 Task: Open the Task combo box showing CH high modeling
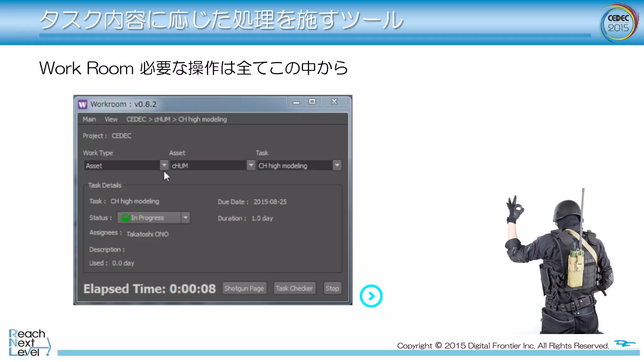coord(299,165)
